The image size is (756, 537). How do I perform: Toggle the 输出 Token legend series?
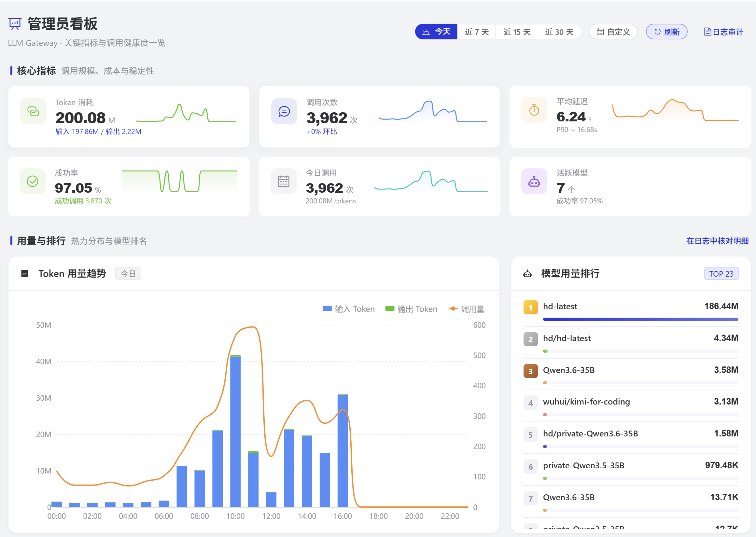(411, 309)
